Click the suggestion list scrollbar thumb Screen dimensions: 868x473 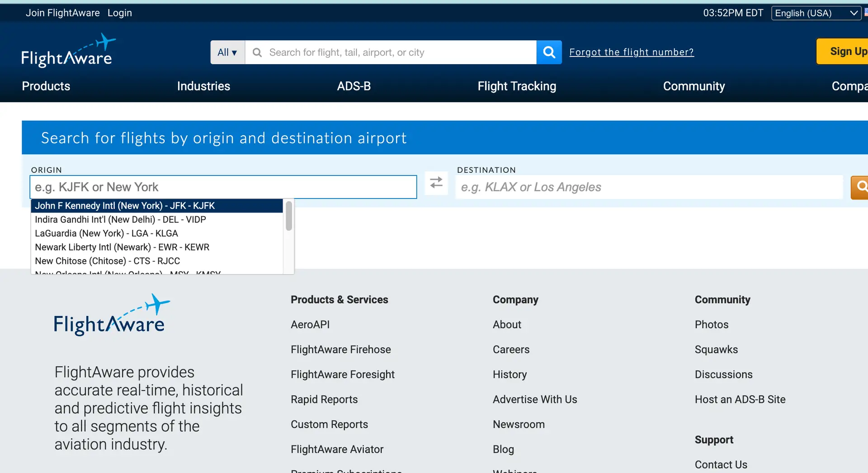click(289, 216)
